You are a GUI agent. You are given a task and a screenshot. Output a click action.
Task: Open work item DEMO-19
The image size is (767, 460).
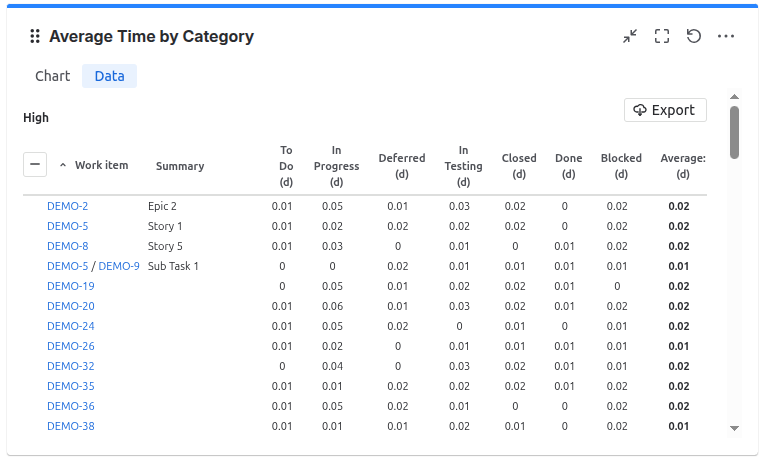(x=71, y=286)
